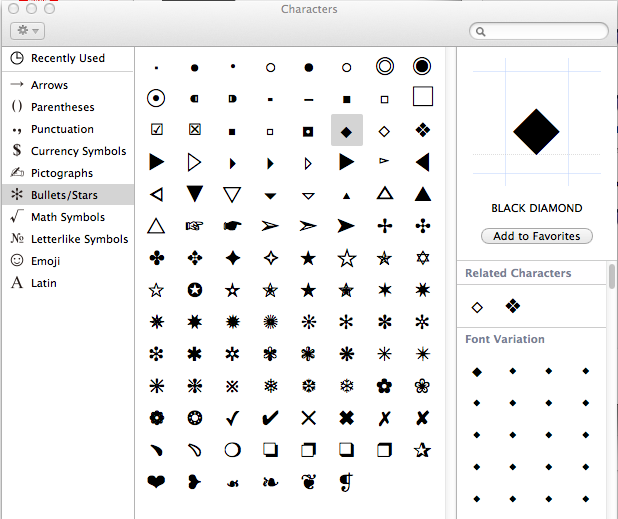Select the double ring circle character

tap(385, 66)
